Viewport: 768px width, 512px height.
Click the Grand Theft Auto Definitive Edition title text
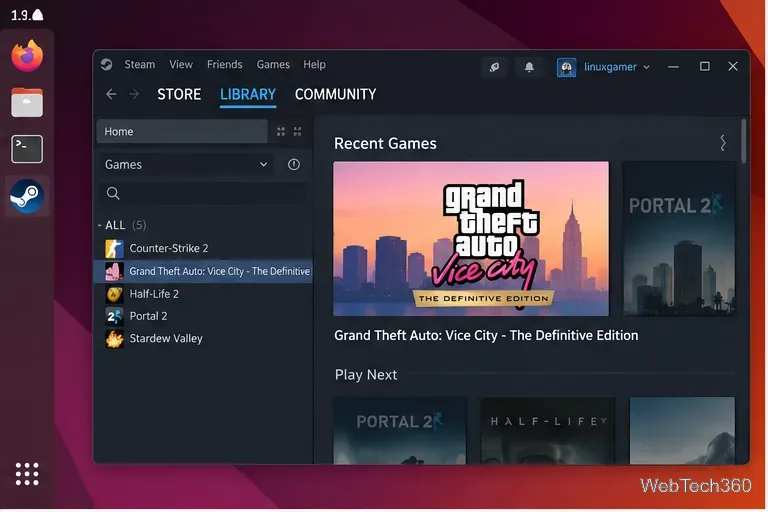[x=486, y=336]
